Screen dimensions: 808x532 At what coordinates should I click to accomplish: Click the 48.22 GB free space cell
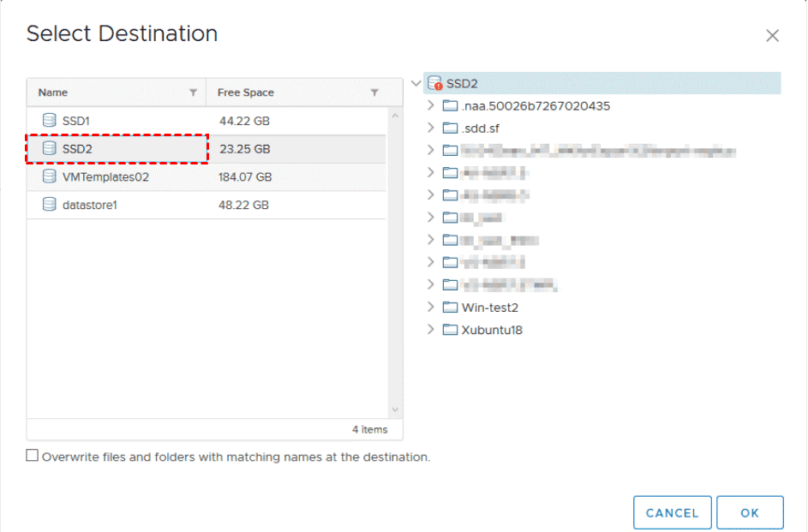pos(243,205)
